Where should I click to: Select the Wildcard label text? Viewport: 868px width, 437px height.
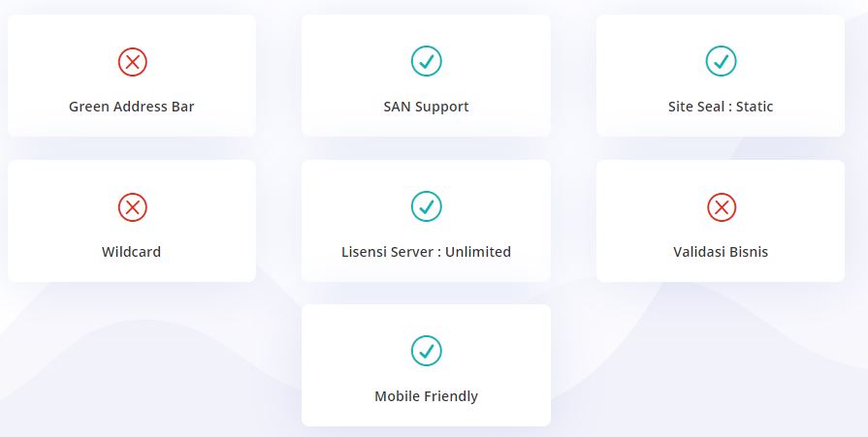[x=132, y=252]
